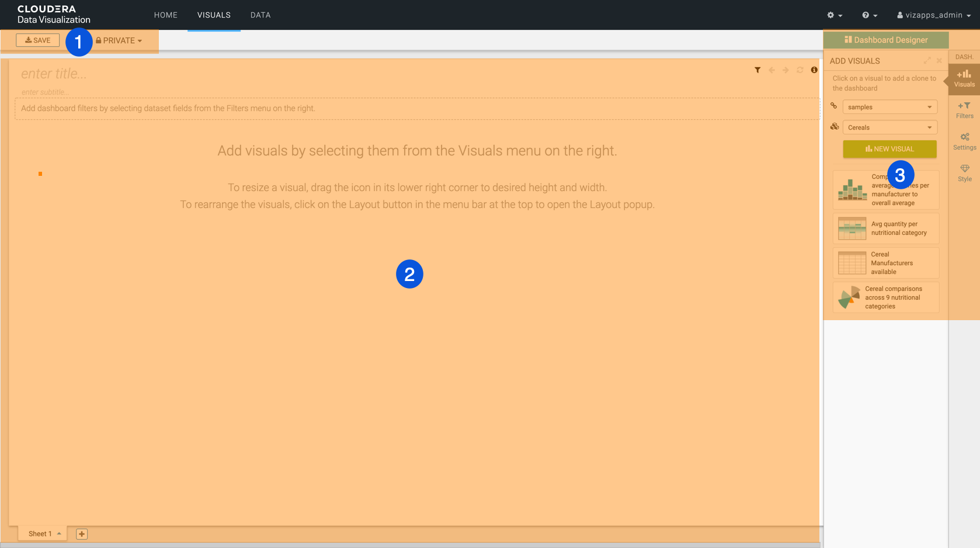Image resolution: width=980 pixels, height=548 pixels.
Task: Add the Cereal Manufacturers available visual
Action: pos(885,263)
